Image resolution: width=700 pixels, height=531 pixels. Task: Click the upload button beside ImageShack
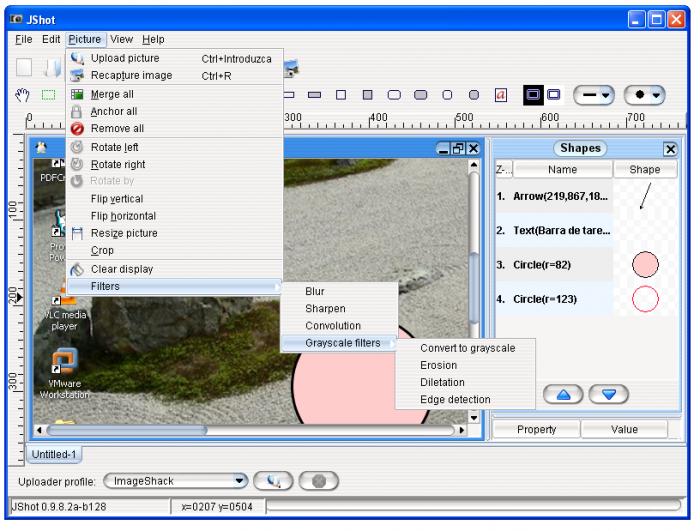(273, 481)
